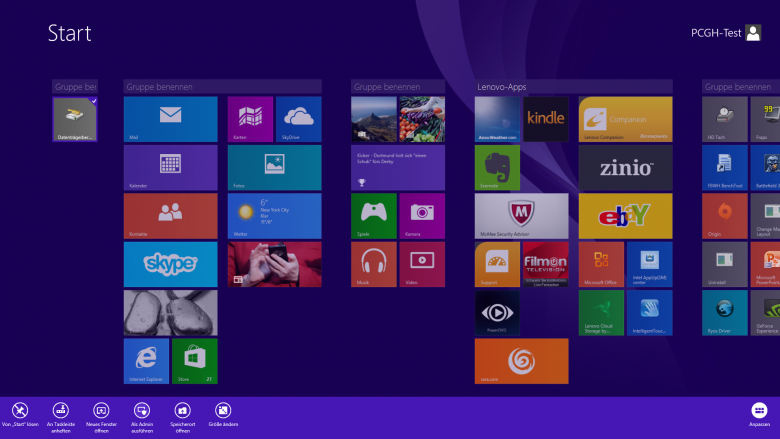Open the Lenovo Companion tile
This screenshot has height=439, width=780.
tap(625, 119)
